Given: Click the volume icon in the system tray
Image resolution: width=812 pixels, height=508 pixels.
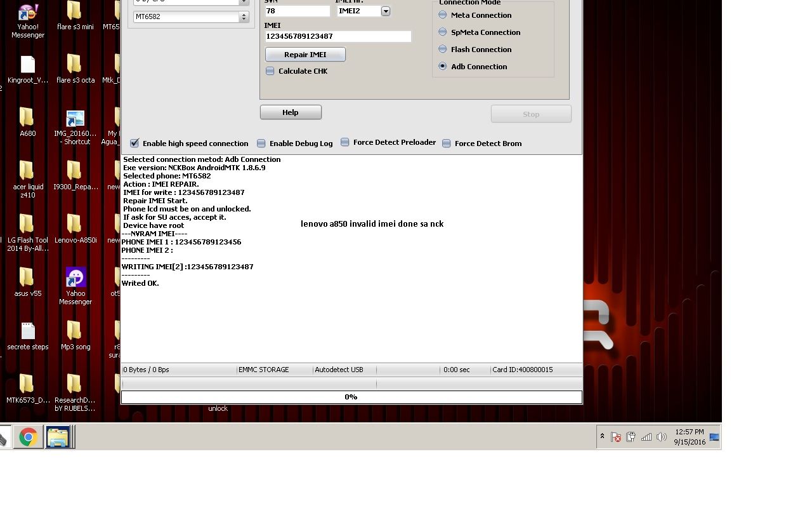Looking at the screenshot, I should [662, 437].
